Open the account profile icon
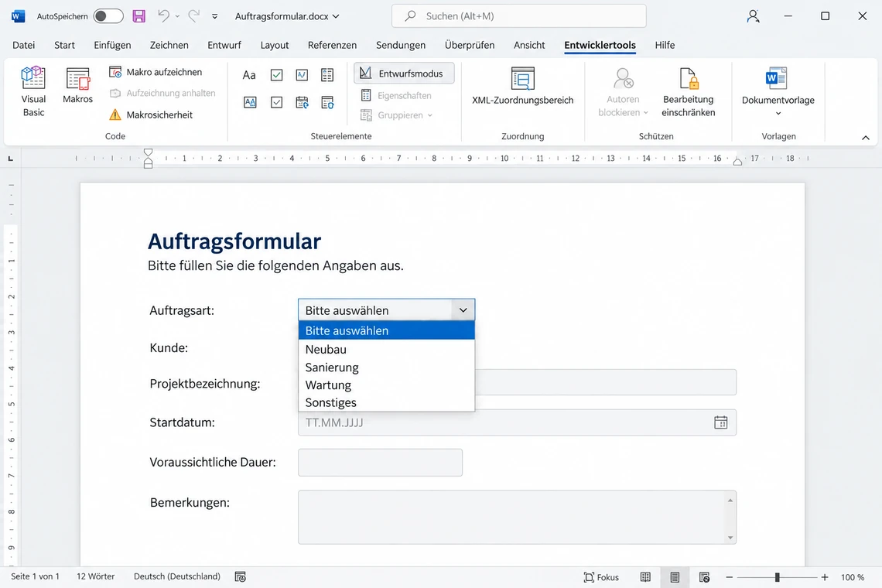The width and height of the screenshot is (882, 588). click(x=753, y=15)
